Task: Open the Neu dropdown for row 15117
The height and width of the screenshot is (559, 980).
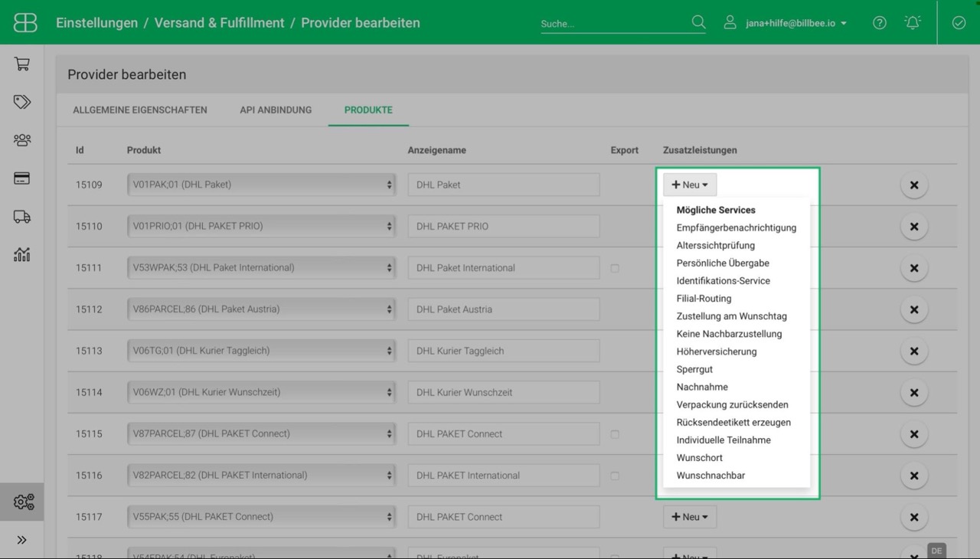Action: 689,516
